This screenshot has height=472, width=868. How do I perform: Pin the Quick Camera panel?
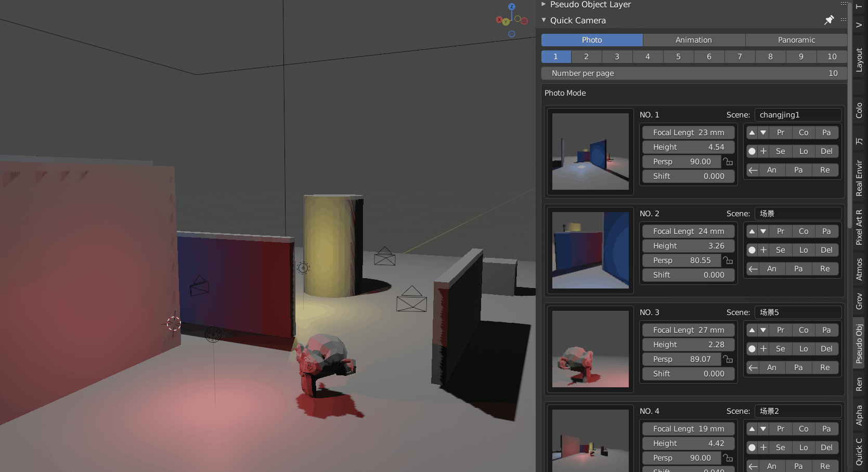829,20
